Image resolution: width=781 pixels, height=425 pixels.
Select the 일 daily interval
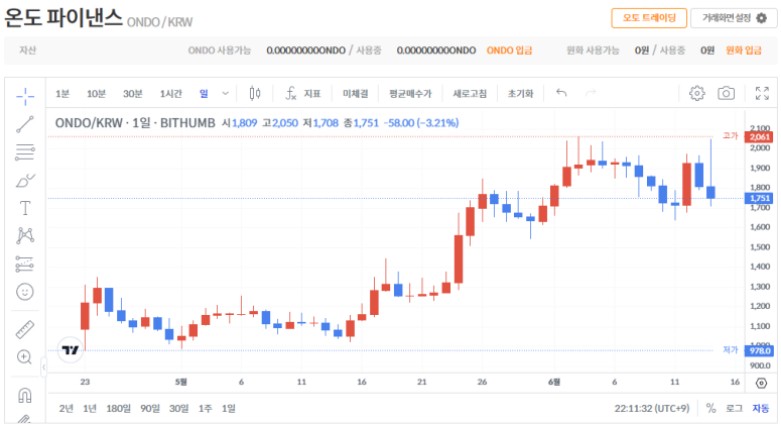tap(204, 94)
